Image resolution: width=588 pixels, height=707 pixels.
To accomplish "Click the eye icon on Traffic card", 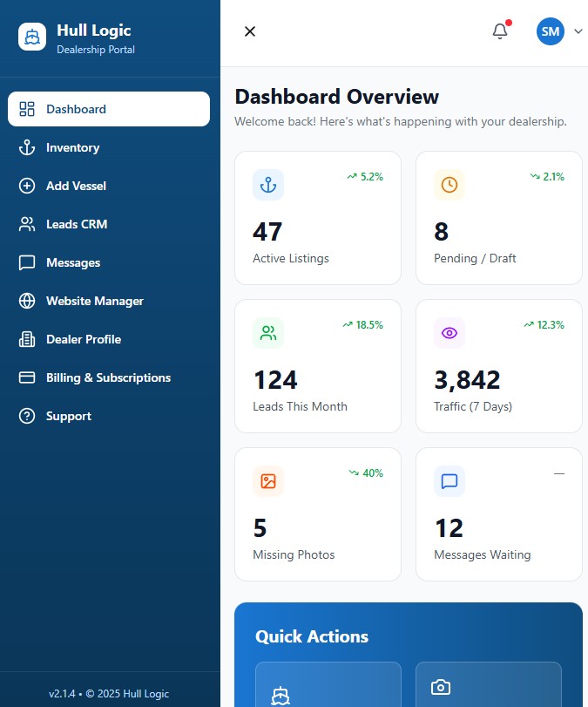I will [x=449, y=333].
